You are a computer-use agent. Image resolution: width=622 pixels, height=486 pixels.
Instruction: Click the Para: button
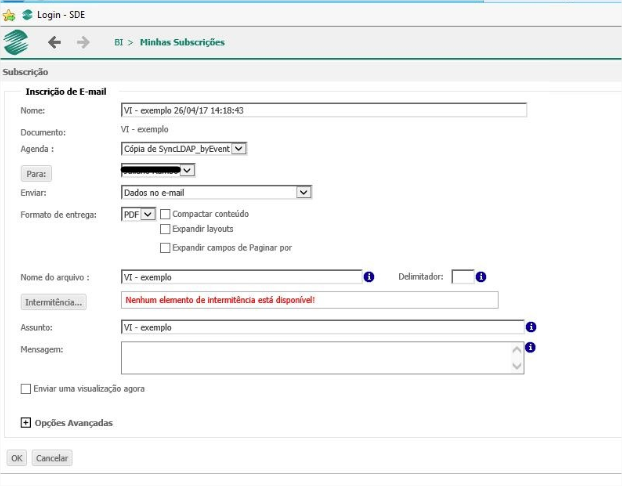click(36, 174)
